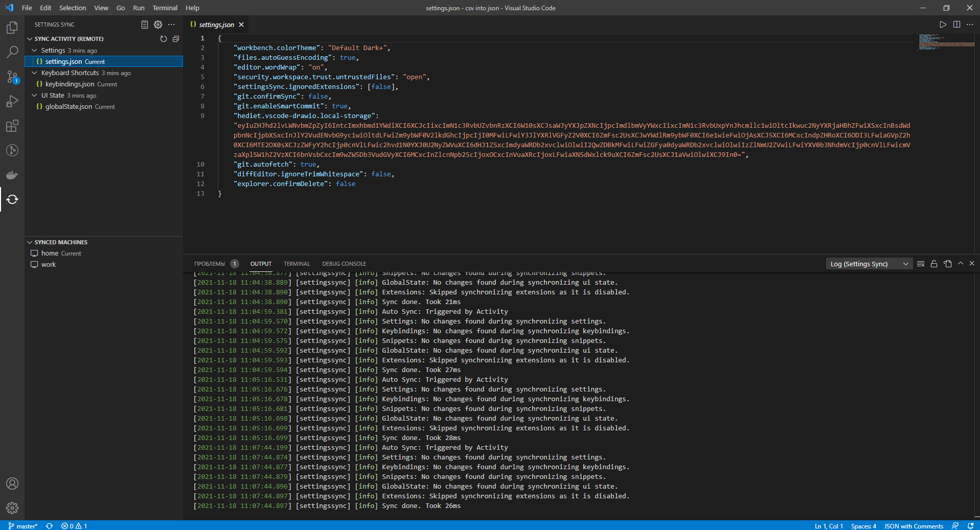Select globalState.json in sync activity
980x530 pixels.
point(69,107)
